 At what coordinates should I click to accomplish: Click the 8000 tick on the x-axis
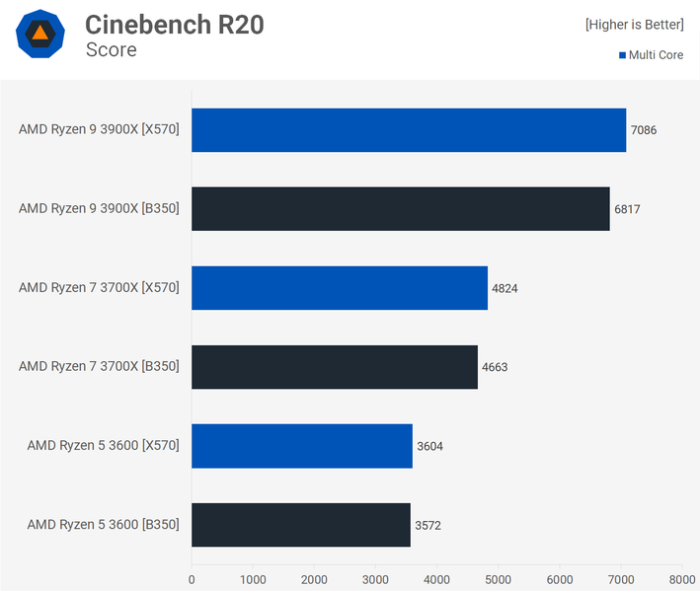point(681,579)
